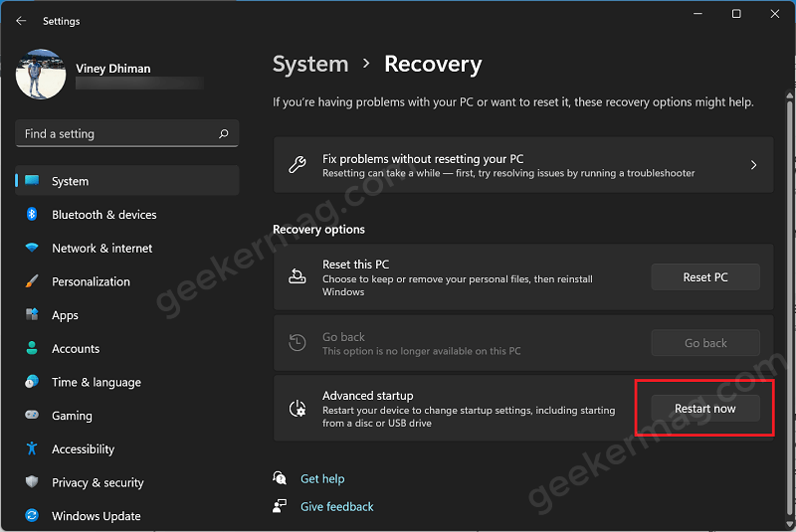Open Privacy & security label
Image resolution: width=796 pixels, height=532 pixels.
tap(98, 483)
